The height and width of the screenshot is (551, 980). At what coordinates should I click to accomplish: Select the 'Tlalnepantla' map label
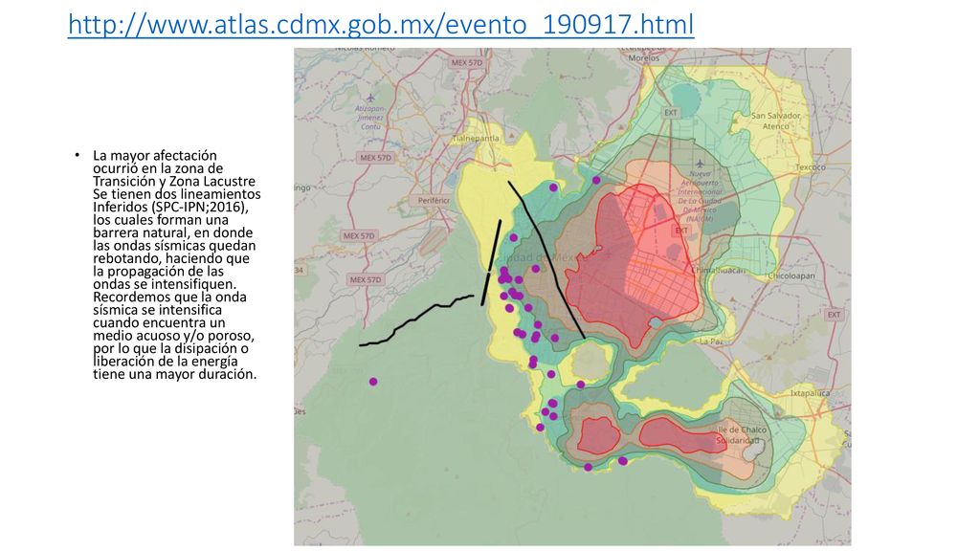[x=477, y=138]
